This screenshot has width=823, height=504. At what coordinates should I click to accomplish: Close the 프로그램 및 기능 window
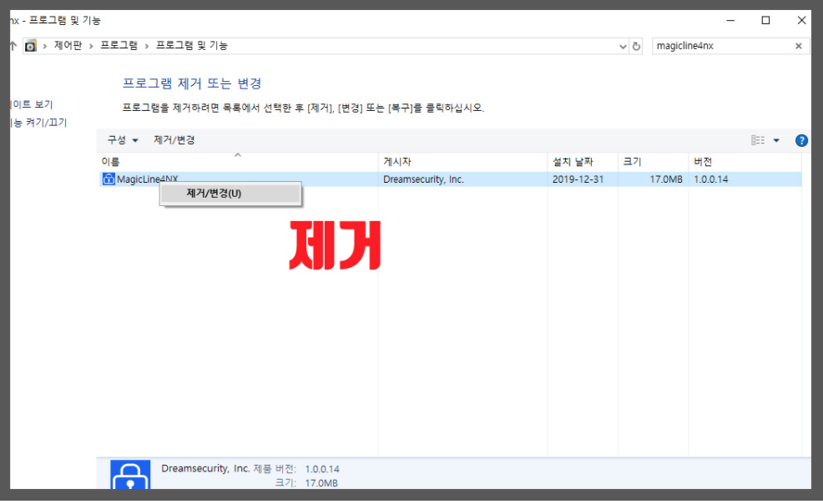coord(801,21)
